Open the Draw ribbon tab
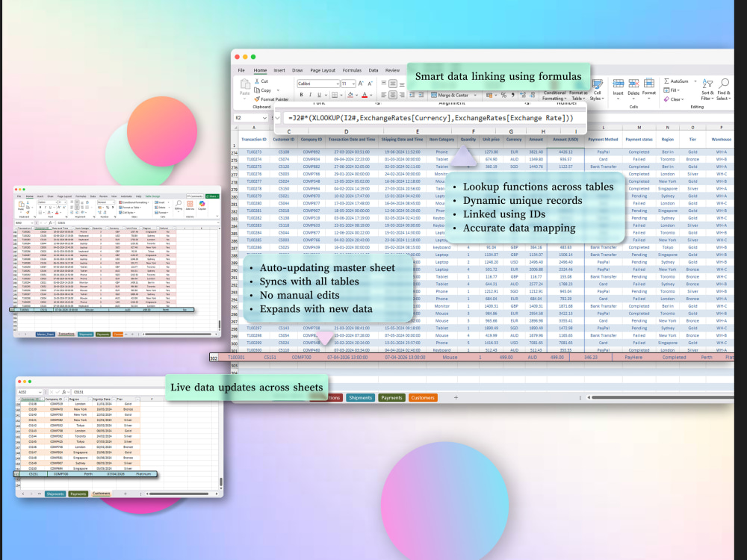Screen dimensions: 747x560 297,70
